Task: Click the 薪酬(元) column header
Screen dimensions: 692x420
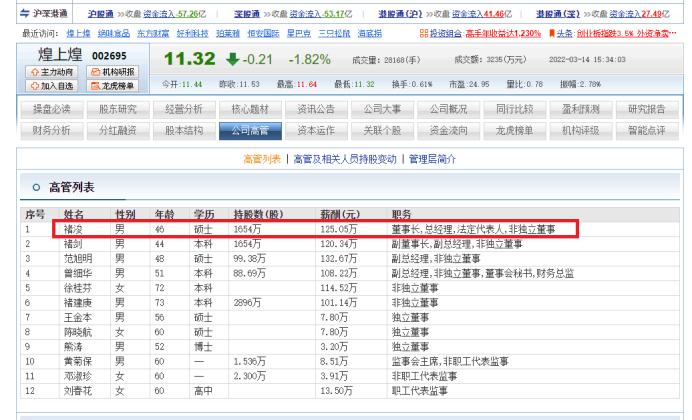Action: [x=340, y=215]
